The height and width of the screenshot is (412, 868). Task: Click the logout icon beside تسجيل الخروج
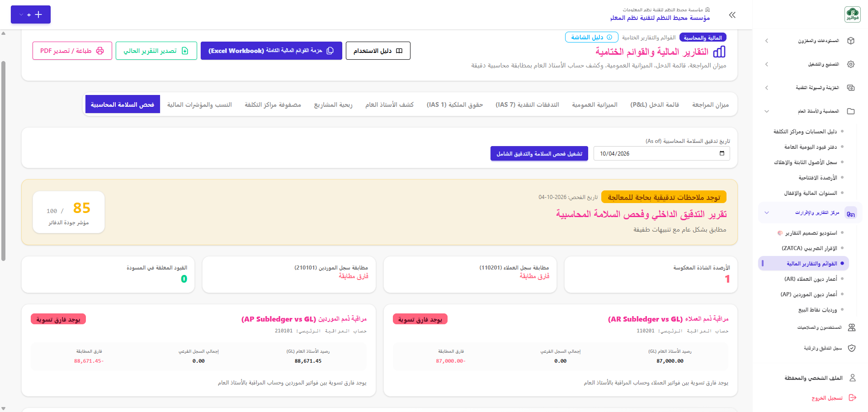(853, 398)
